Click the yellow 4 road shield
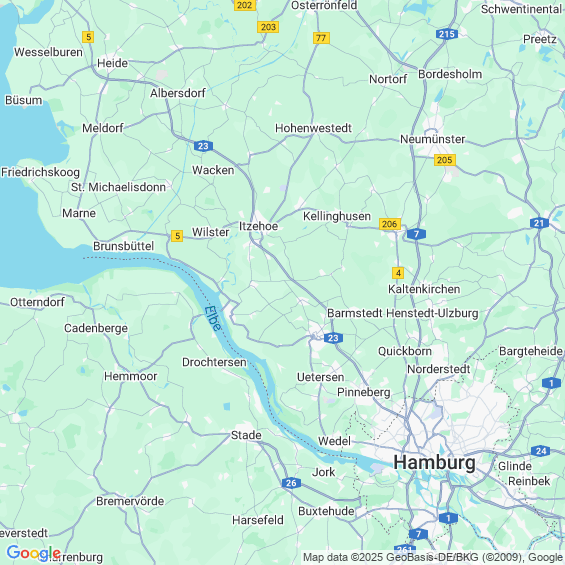Screen dimensions: 565x565 click(x=398, y=273)
